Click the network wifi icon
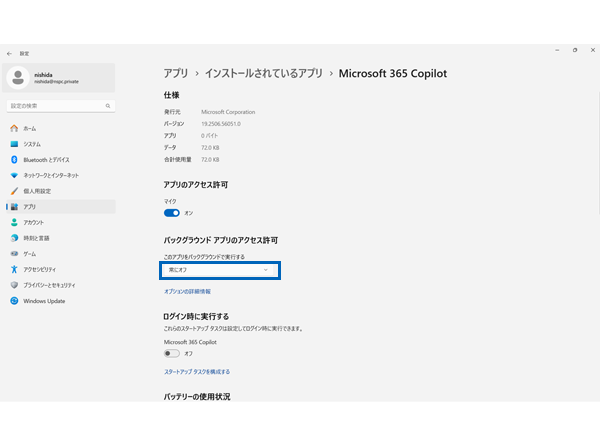This screenshot has width=600, height=445. pyautogui.click(x=14, y=175)
